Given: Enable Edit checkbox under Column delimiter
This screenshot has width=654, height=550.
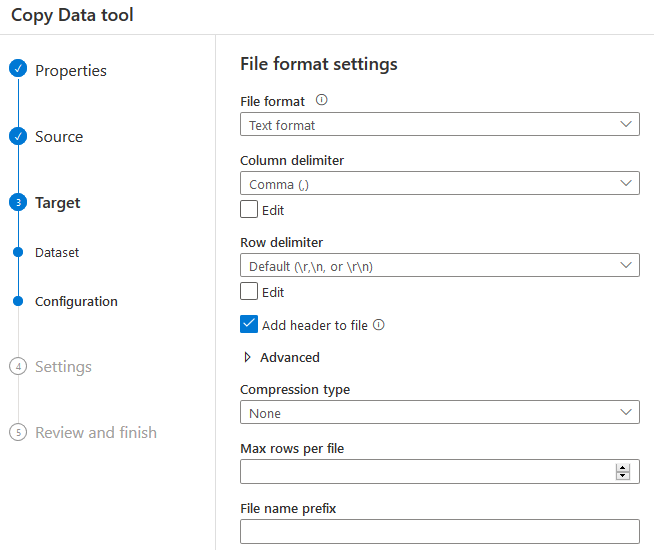Looking at the screenshot, I should pos(249,210).
